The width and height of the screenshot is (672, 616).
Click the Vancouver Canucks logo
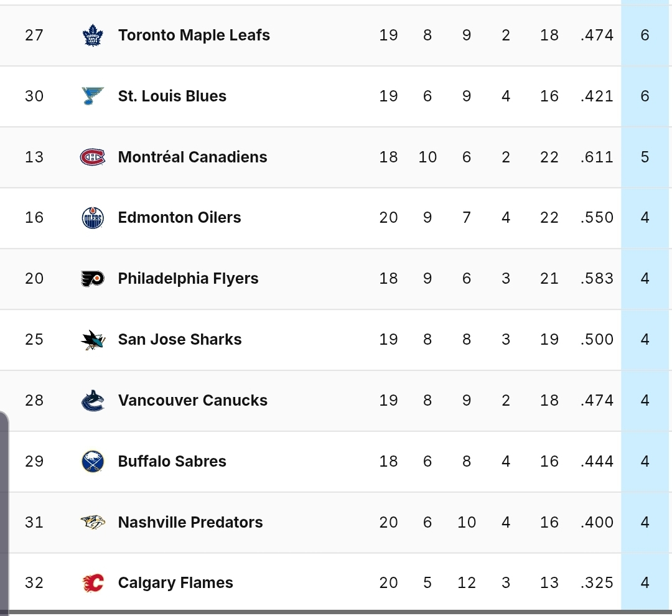pos(93,400)
